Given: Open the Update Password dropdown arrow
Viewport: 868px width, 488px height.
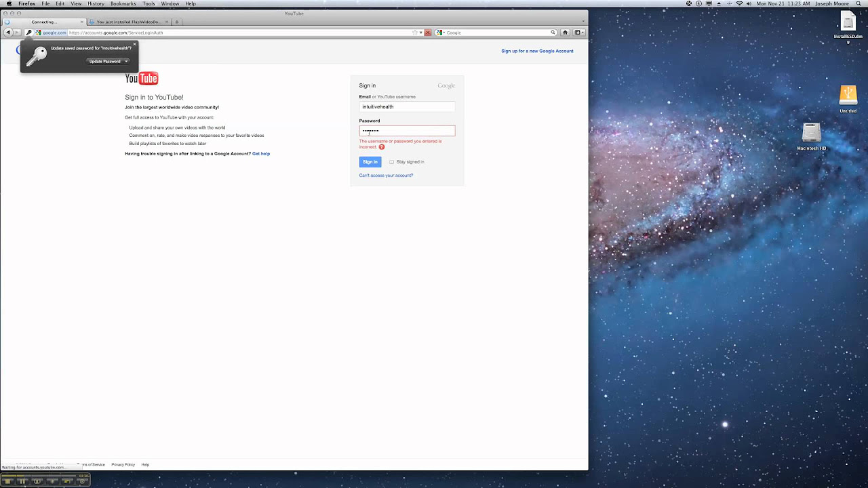Looking at the screenshot, I should pyautogui.click(x=126, y=62).
